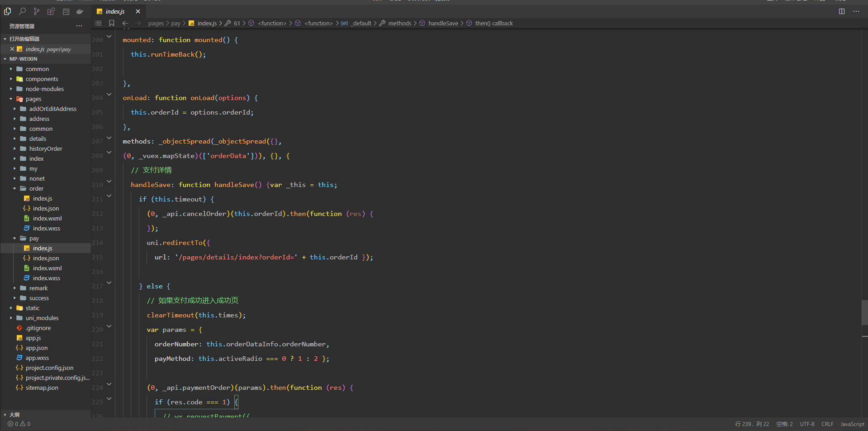Screen dimensions: 868x431
Task: Click 'index.js' in the breadcrumb
Action: [x=207, y=23]
